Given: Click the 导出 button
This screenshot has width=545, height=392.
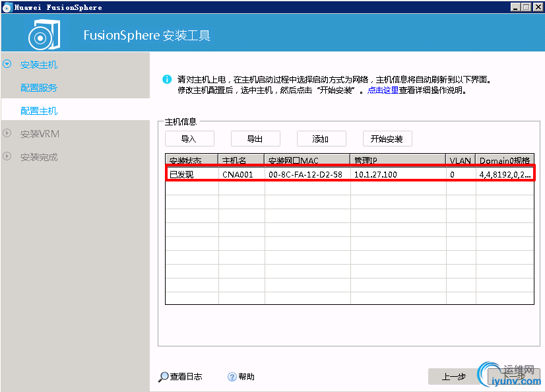Looking at the screenshot, I should click(x=255, y=139).
